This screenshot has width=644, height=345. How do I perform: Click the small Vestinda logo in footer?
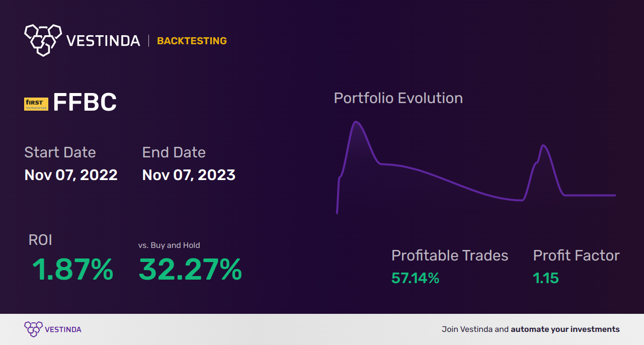[33, 329]
